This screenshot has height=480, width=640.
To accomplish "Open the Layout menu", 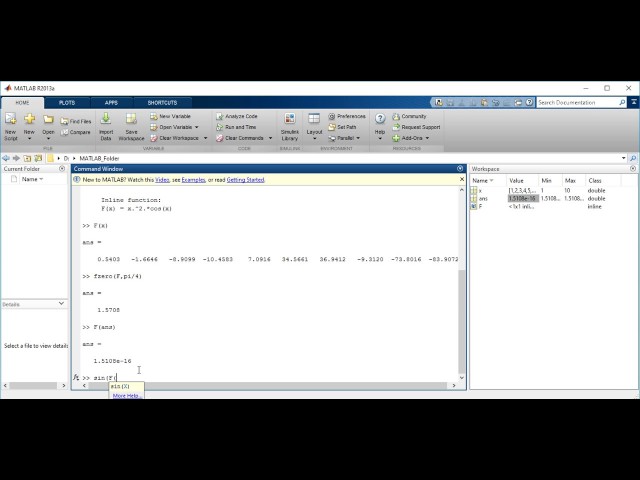I will tap(314, 127).
